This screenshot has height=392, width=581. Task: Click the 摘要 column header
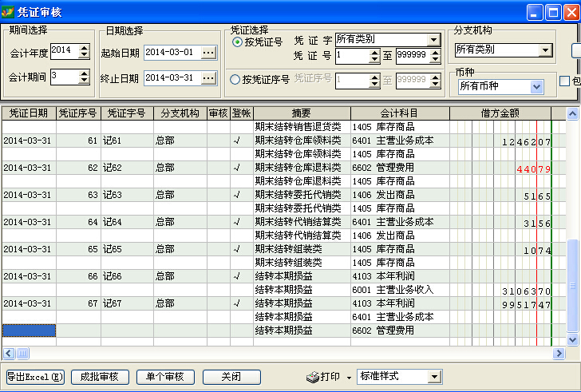302,113
